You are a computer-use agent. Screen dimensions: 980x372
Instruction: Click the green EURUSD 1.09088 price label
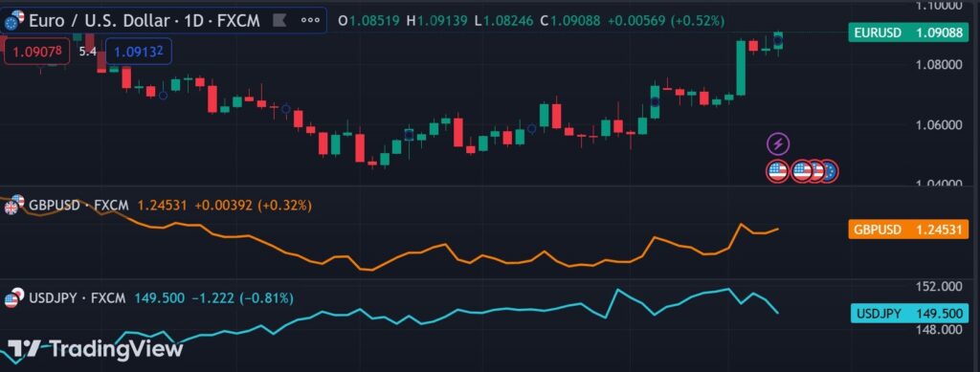[x=908, y=33]
